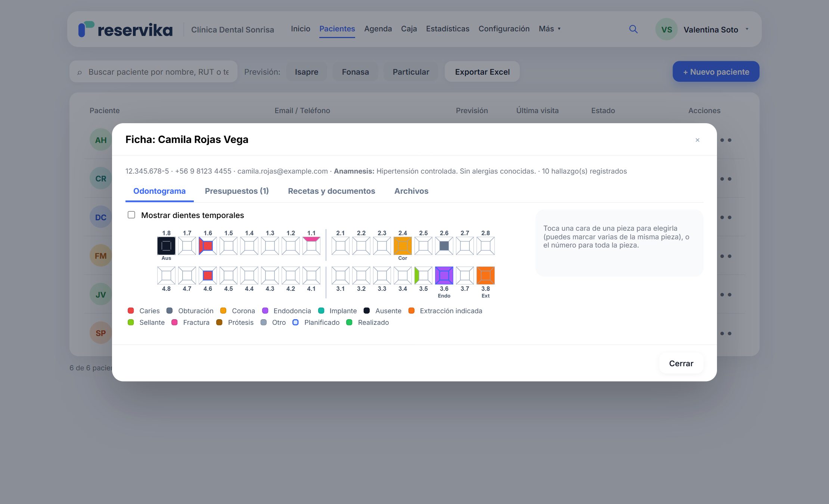
Task: Expand Valentina Soto user menu
Action: pos(702,29)
